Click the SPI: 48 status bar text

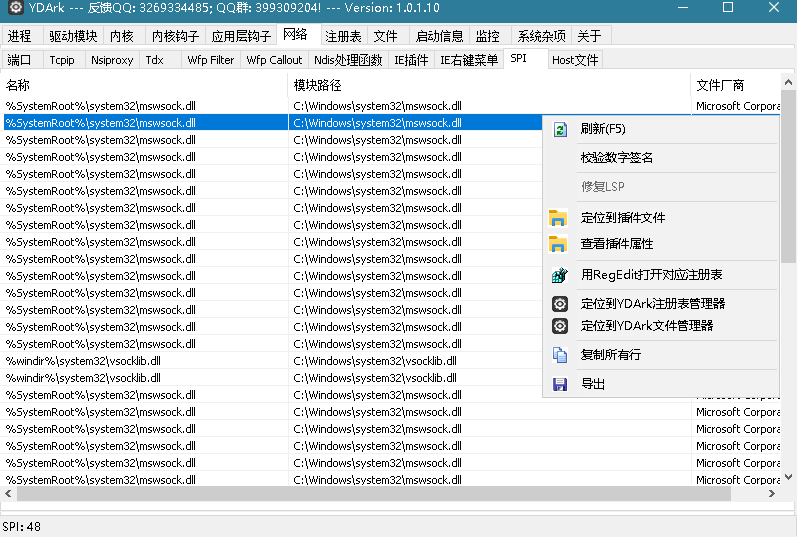[21, 527]
